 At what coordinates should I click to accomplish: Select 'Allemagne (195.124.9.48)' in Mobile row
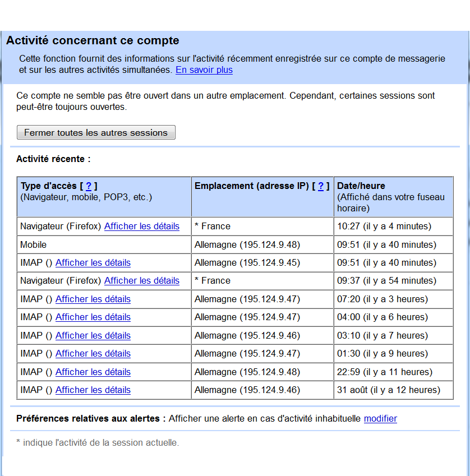click(262, 244)
